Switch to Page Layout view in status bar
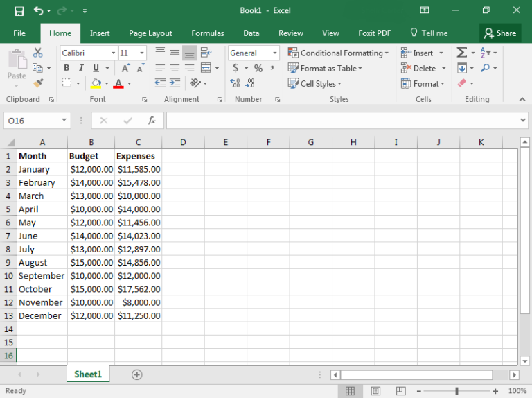The height and width of the screenshot is (398, 532). tap(375, 391)
